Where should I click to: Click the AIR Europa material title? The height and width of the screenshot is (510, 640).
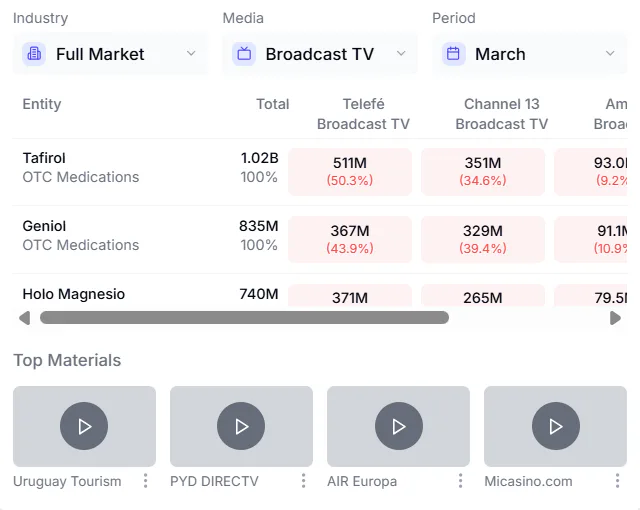click(362, 481)
